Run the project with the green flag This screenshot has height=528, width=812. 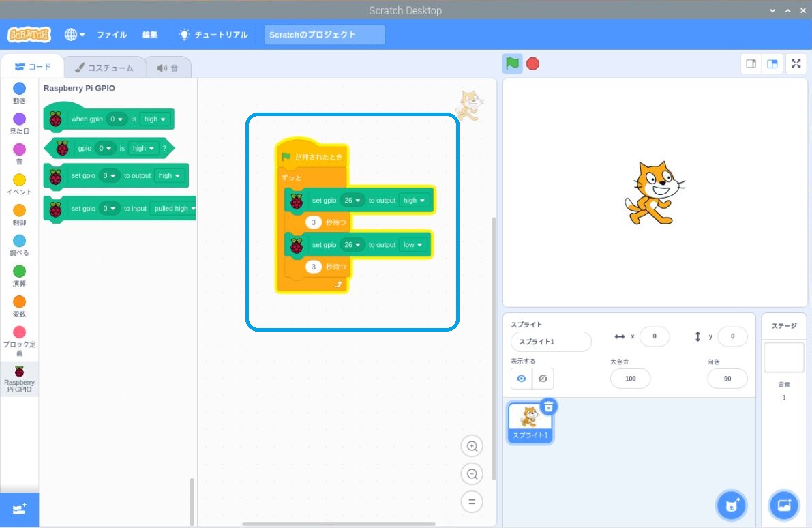512,63
